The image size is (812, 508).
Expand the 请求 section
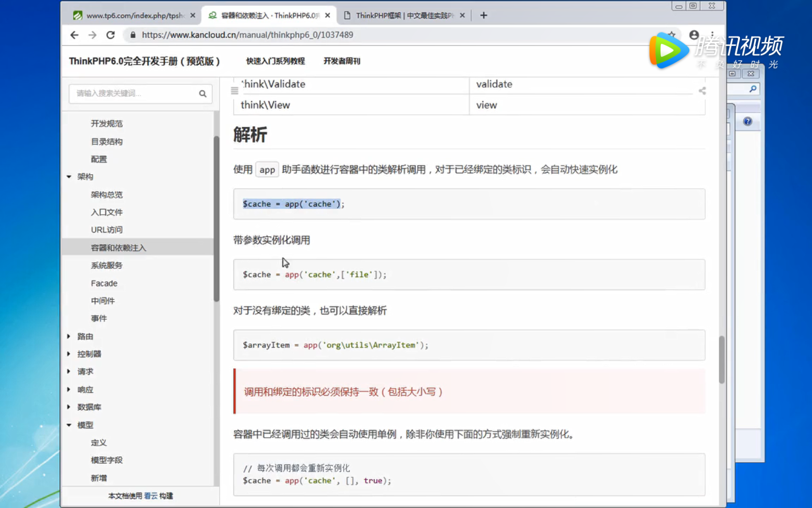69,372
